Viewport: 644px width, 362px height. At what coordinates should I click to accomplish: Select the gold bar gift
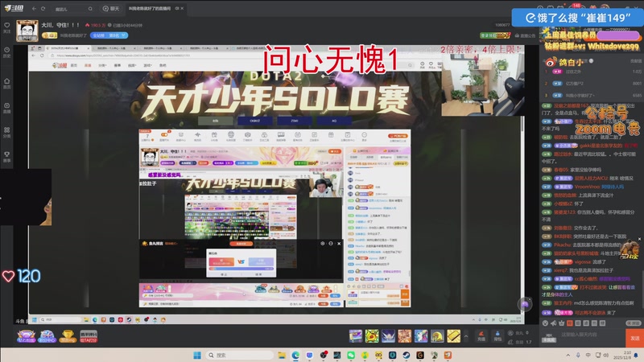click(453, 336)
